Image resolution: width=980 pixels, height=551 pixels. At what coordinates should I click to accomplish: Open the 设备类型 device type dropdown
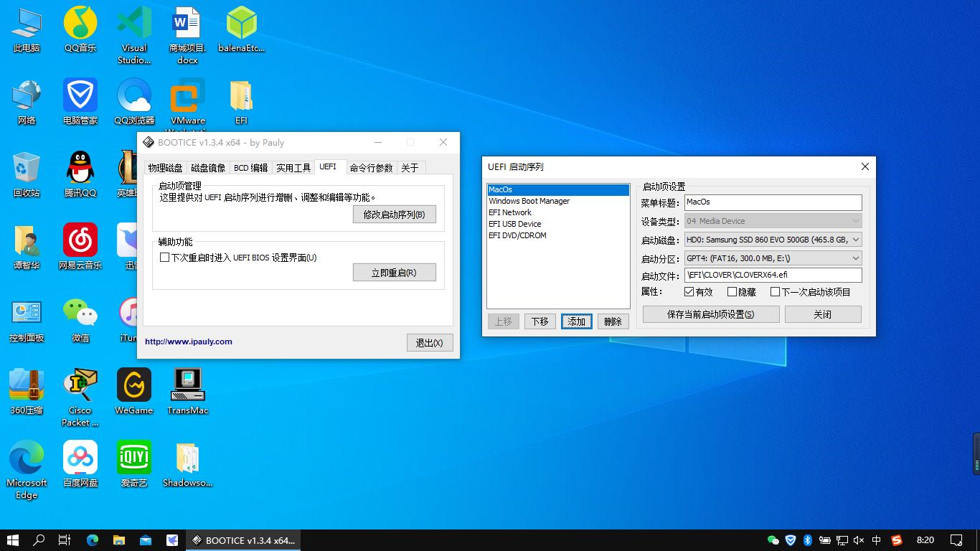(855, 221)
